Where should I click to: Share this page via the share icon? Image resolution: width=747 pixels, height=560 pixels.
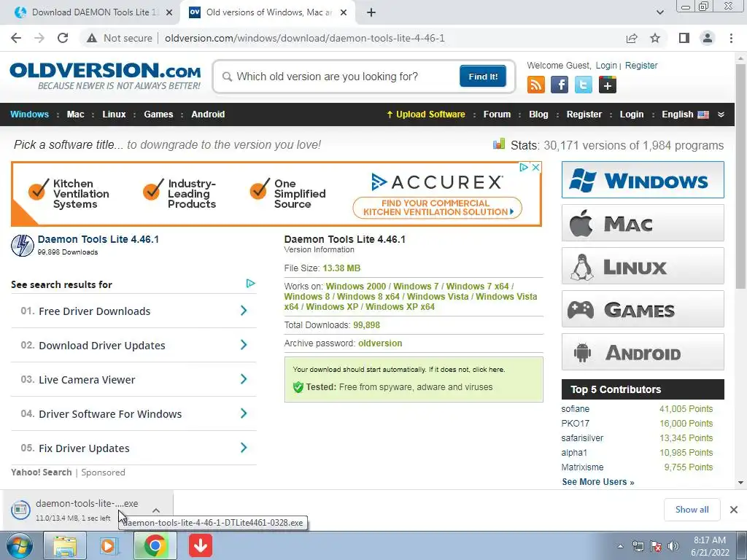pyautogui.click(x=632, y=38)
